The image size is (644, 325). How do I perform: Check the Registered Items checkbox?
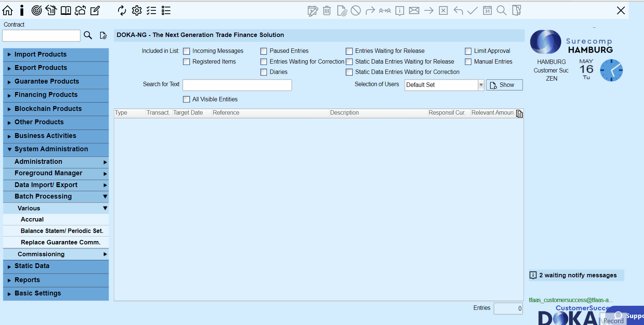coord(187,62)
